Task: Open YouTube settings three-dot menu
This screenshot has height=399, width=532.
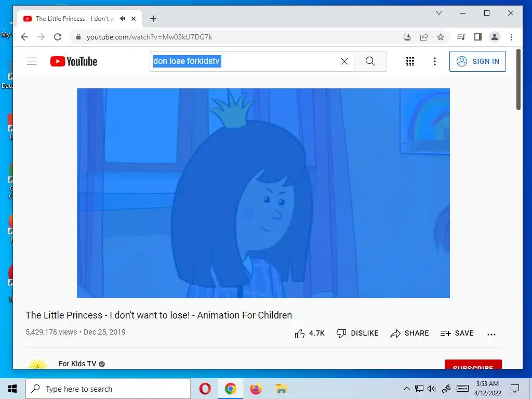Action: (x=435, y=61)
